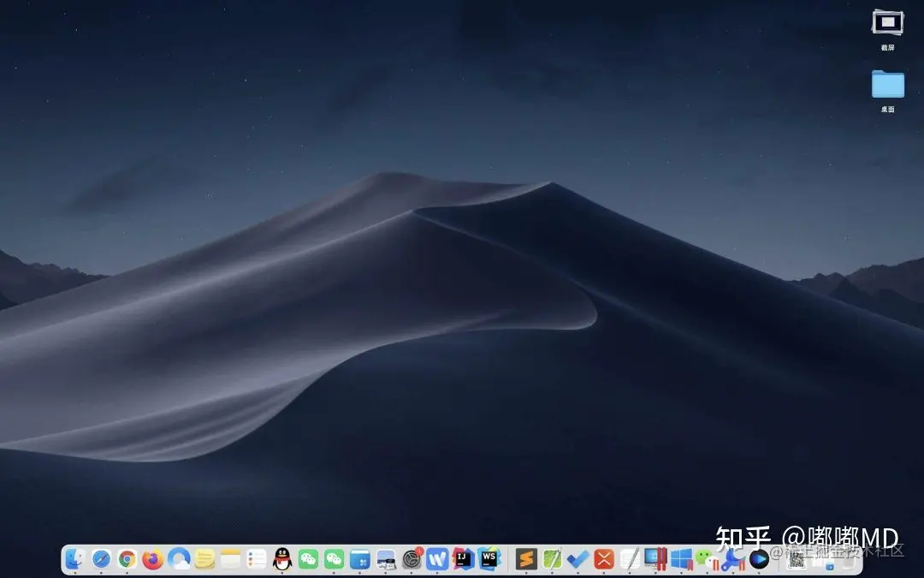Open Sublime Text in dock
The width and height of the screenshot is (924, 578).
tap(526, 558)
